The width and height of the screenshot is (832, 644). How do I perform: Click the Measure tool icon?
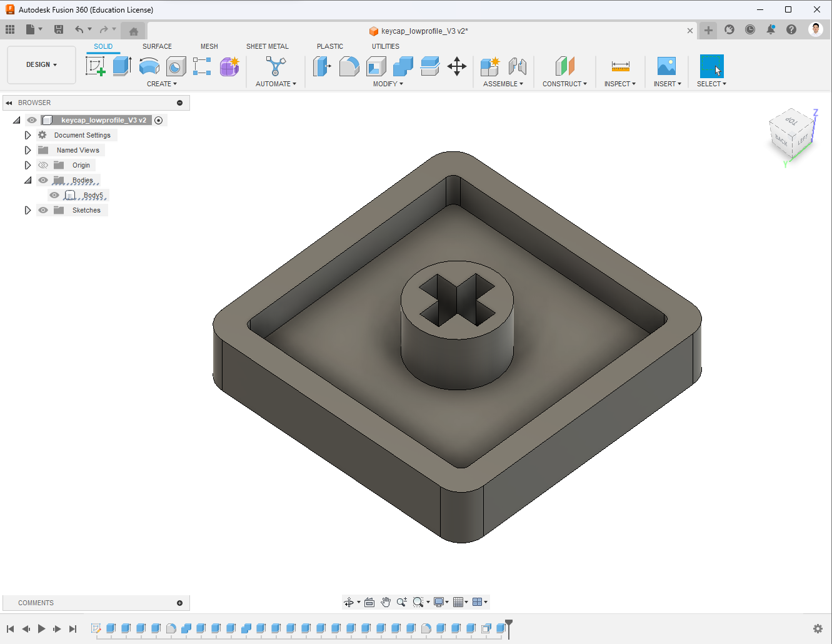pyautogui.click(x=620, y=66)
